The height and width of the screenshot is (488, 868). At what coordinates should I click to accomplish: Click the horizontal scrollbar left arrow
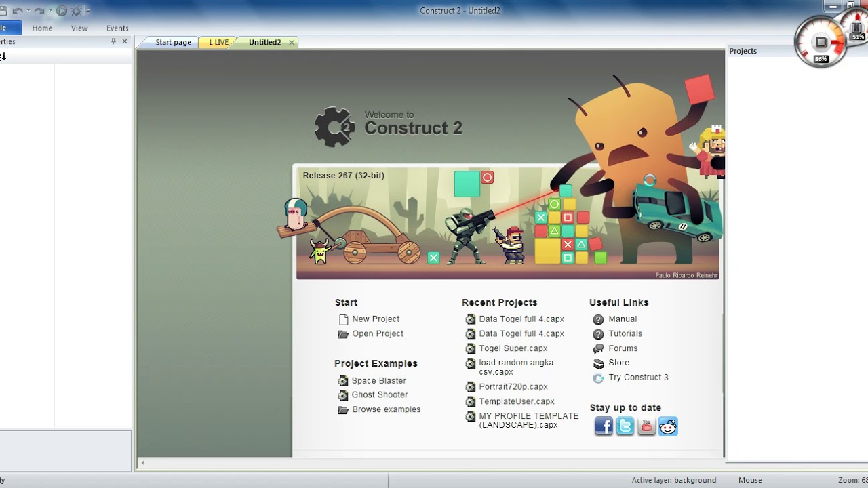(142, 463)
